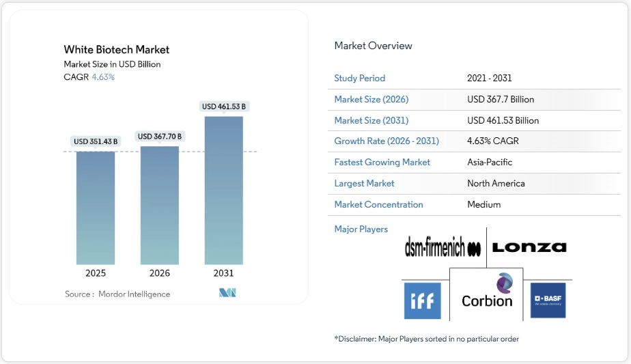Click the USD 351.43 B data label
The image size is (631, 364).
pos(96,141)
